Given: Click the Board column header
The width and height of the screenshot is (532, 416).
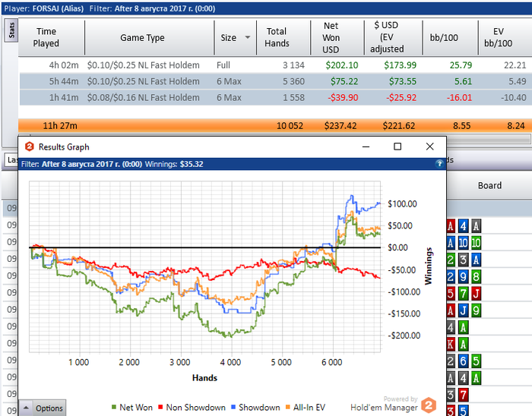Looking at the screenshot, I should click(489, 186).
